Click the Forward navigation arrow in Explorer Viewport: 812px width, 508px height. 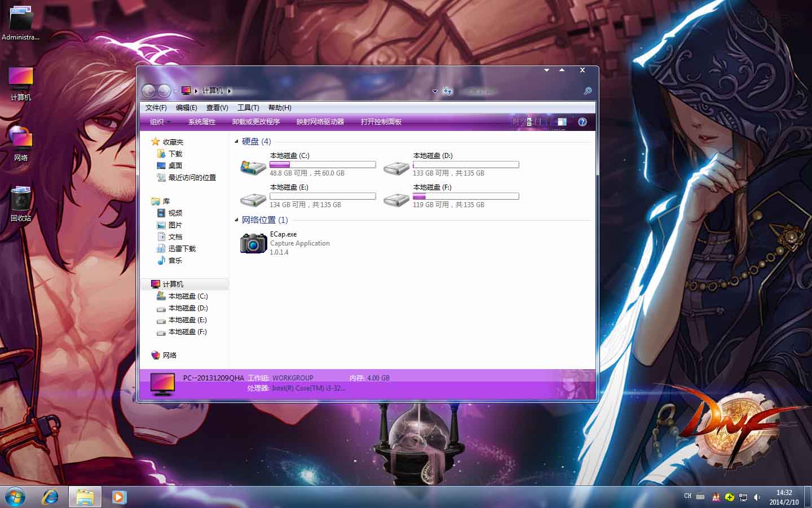tap(164, 90)
